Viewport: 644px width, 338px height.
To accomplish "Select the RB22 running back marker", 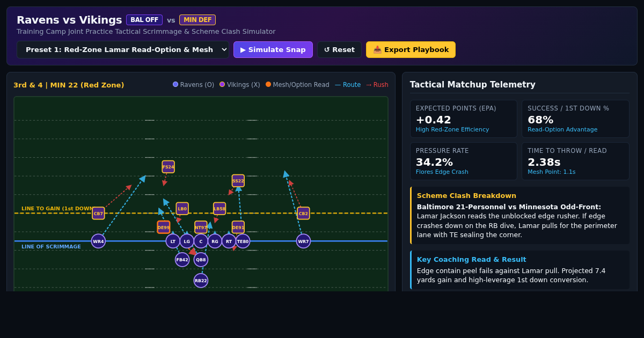I will [201, 281].
